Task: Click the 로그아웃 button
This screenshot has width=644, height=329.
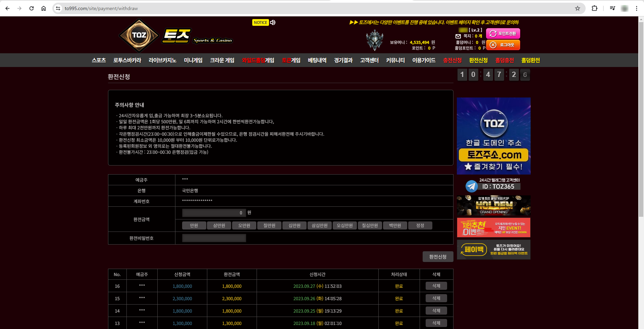Action: click(503, 45)
